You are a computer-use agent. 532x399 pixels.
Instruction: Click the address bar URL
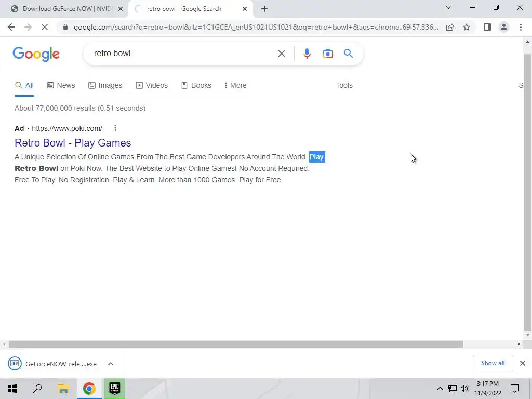pyautogui.click(x=256, y=27)
